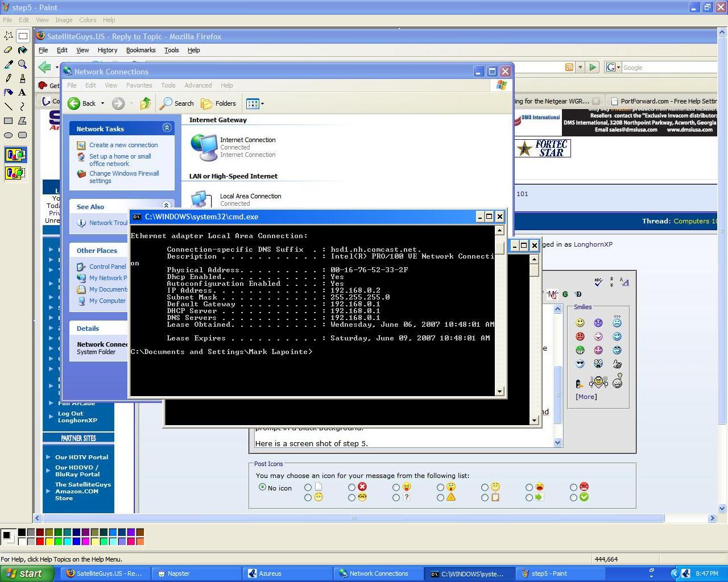This screenshot has height=582, width=728.
Task: Click the Back button in Network Connections
Action: [82, 103]
